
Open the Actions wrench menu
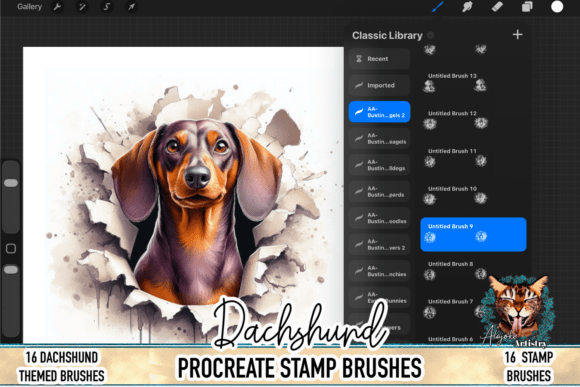tap(57, 7)
